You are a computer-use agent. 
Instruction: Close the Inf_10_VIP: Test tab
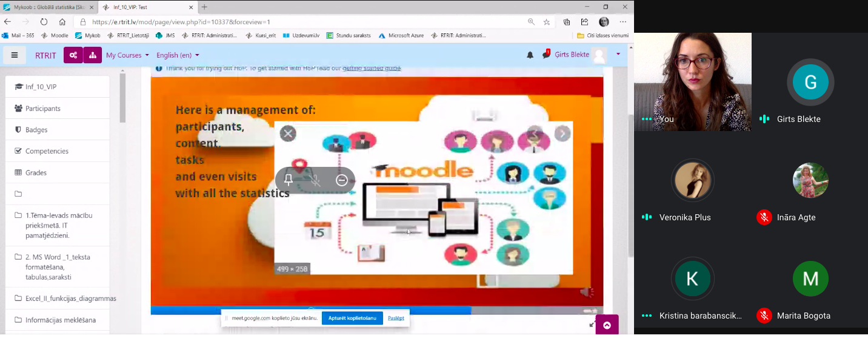pyautogui.click(x=191, y=7)
